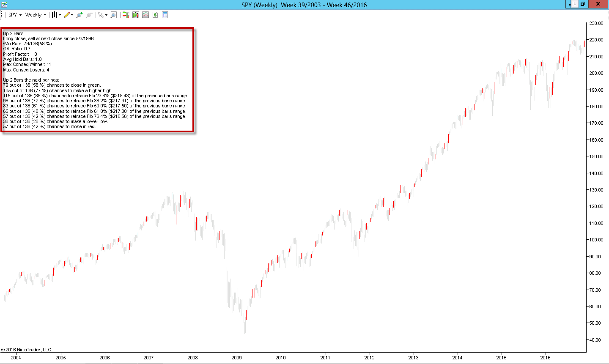The height and width of the screenshot is (364, 609).
Task: Expand the cursor type dropdown arrow
Action: coord(106,15)
